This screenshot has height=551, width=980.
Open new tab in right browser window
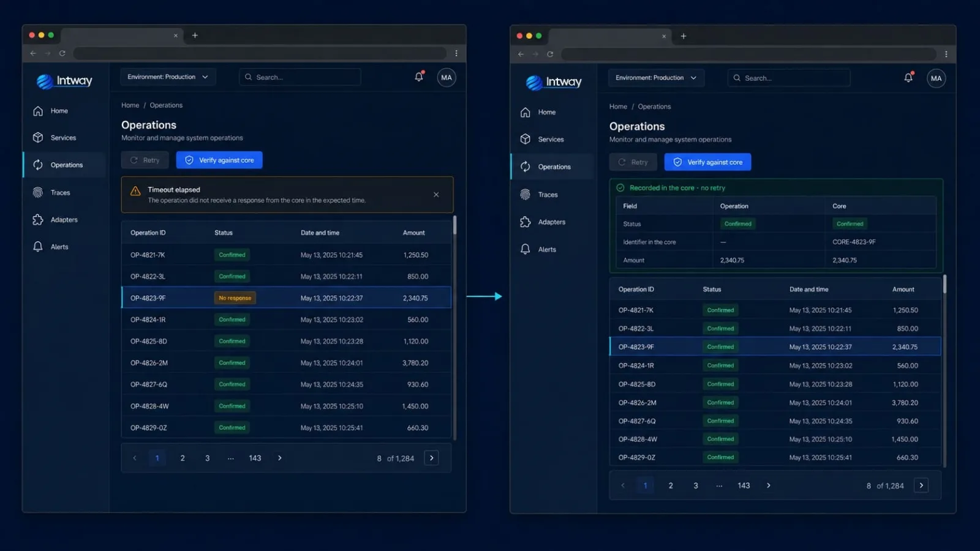pos(684,36)
